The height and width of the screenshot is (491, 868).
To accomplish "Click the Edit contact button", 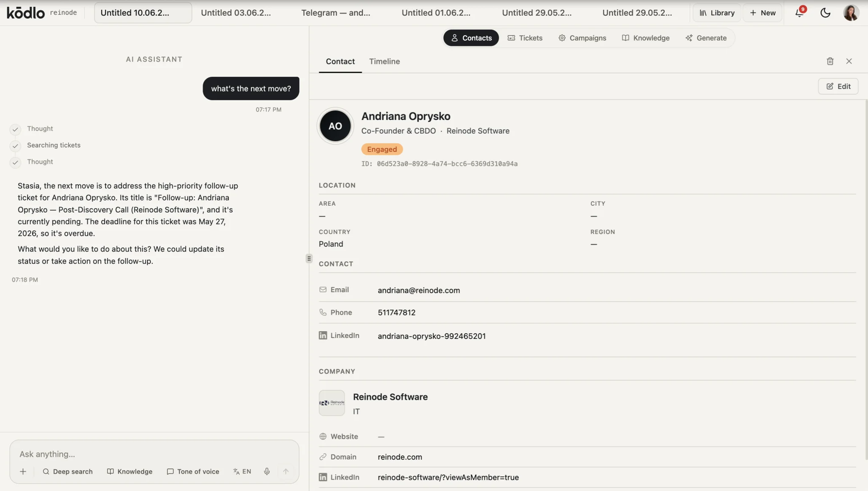I will tap(838, 86).
